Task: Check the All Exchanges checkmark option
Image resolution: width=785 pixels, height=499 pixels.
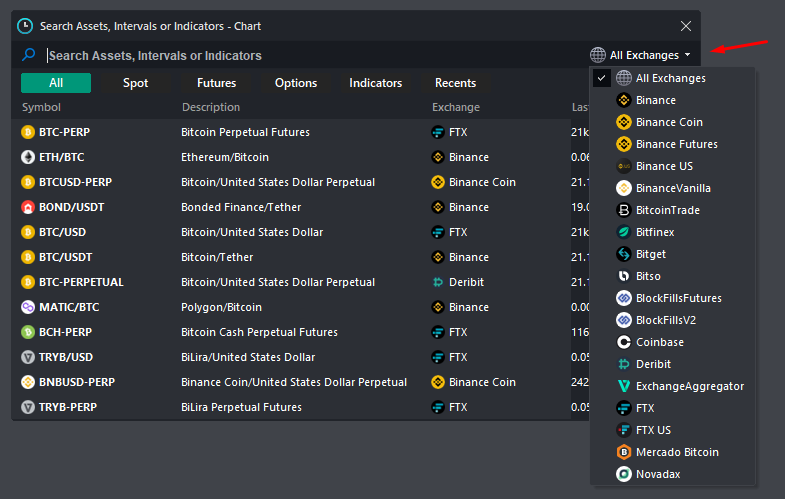Action: 601,78
